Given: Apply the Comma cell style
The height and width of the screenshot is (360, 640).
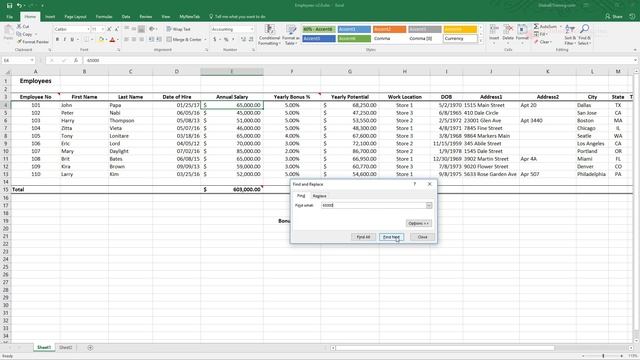Looking at the screenshot, I should (x=389, y=38).
